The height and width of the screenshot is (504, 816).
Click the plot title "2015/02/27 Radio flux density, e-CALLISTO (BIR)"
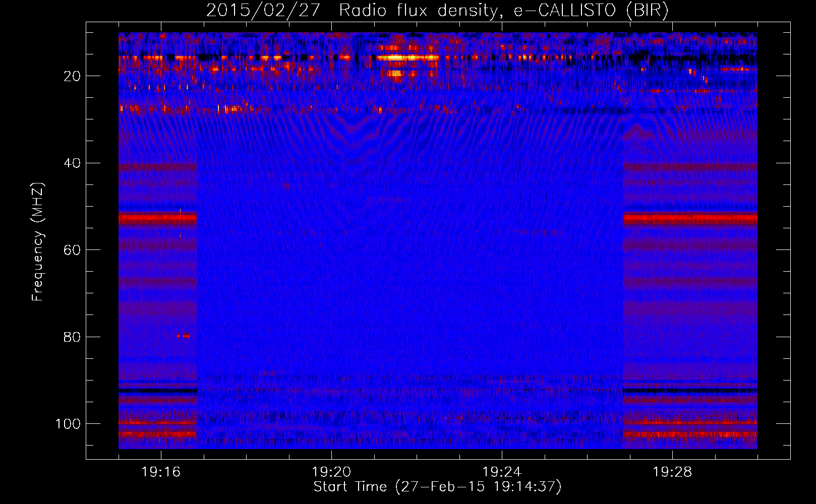[x=437, y=11]
